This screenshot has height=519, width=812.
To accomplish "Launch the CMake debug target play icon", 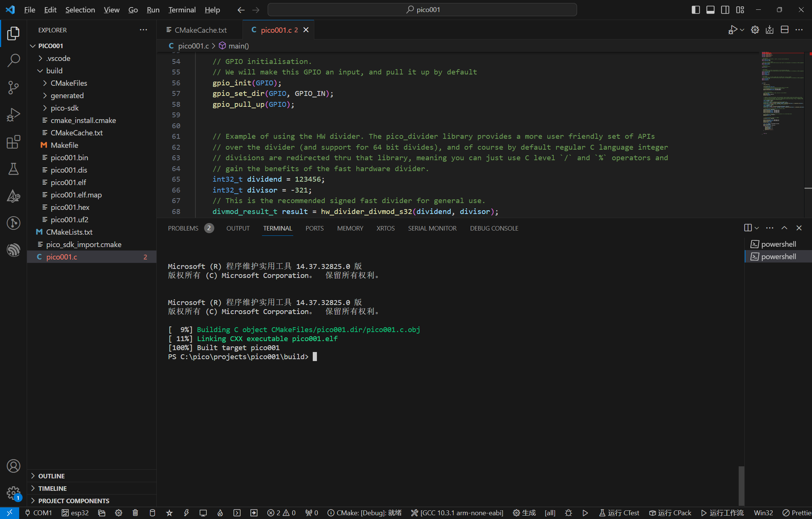I will (585, 513).
